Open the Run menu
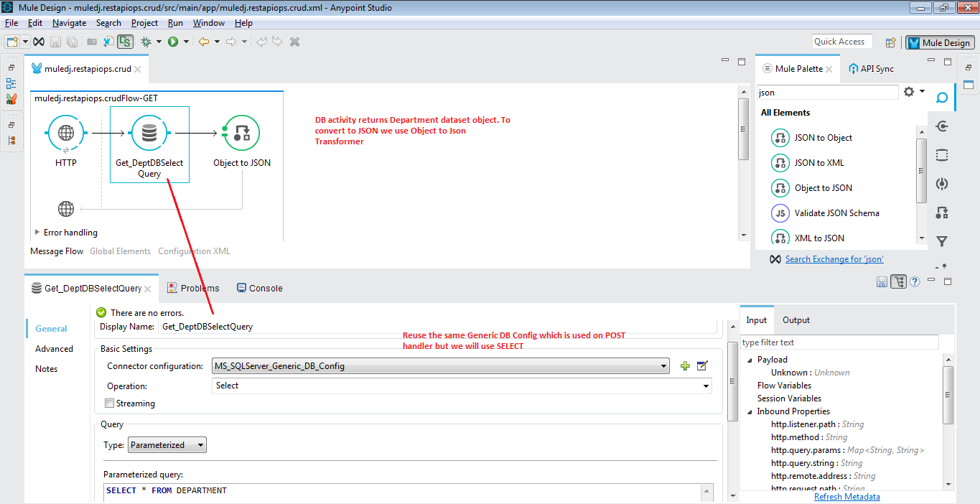The image size is (980, 504). 175,22
